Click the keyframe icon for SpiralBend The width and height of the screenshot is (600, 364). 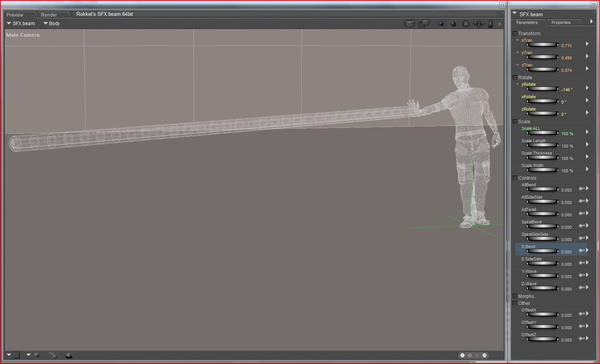tap(582, 226)
